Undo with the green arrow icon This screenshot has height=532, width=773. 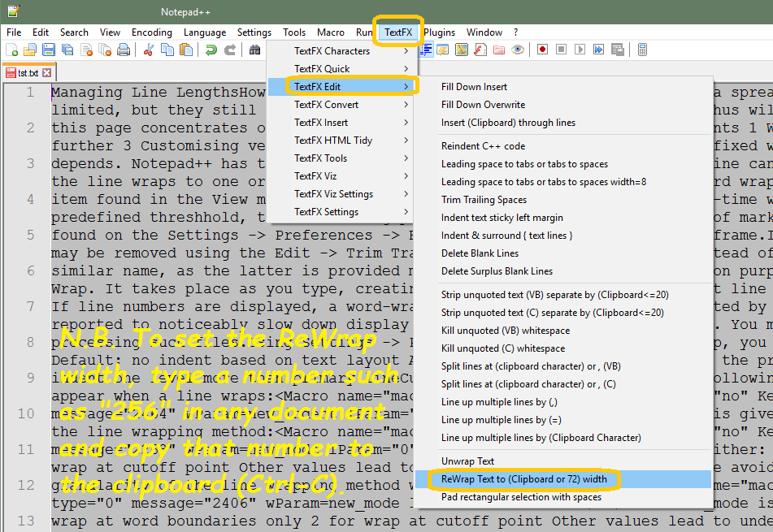coord(211,50)
